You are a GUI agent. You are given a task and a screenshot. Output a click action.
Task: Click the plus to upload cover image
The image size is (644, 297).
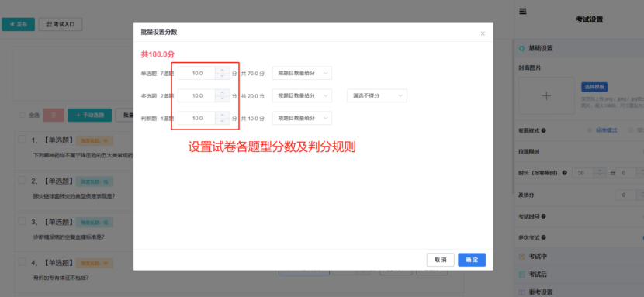[546, 95]
